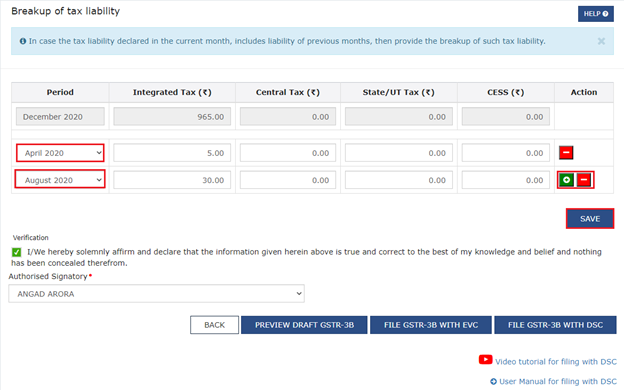Click FILE GSTR-3B WITH EVC
Image resolution: width=624 pixels, height=390 pixels.
tap(431, 325)
